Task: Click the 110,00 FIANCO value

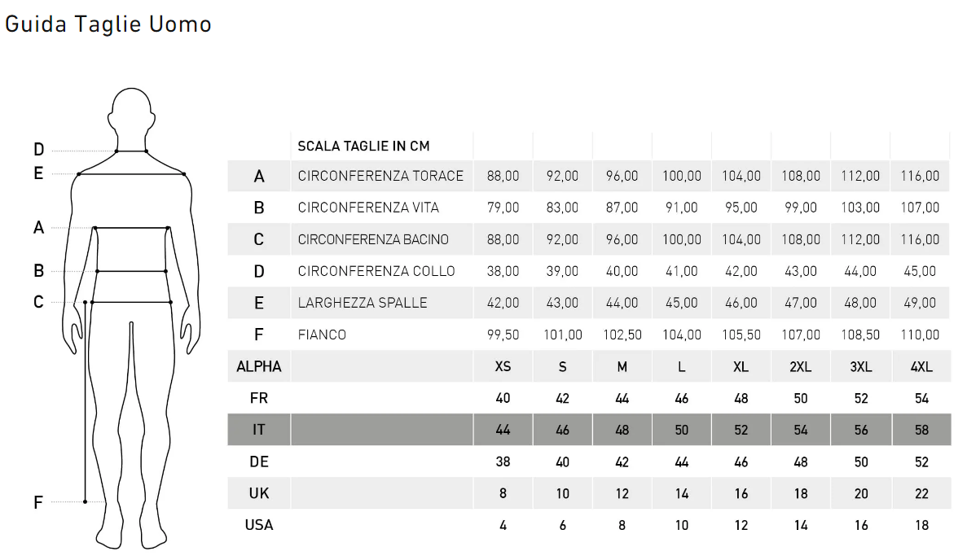Action: [x=920, y=335]
